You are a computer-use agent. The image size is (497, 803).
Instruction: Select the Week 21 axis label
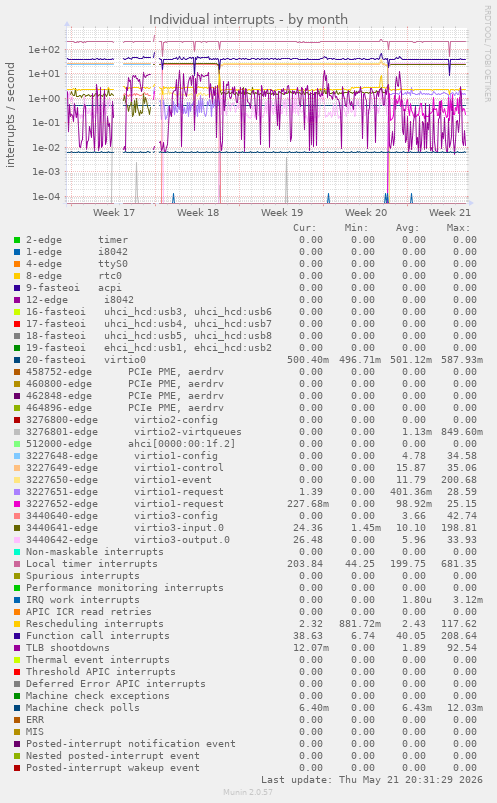tap(450, 213)
